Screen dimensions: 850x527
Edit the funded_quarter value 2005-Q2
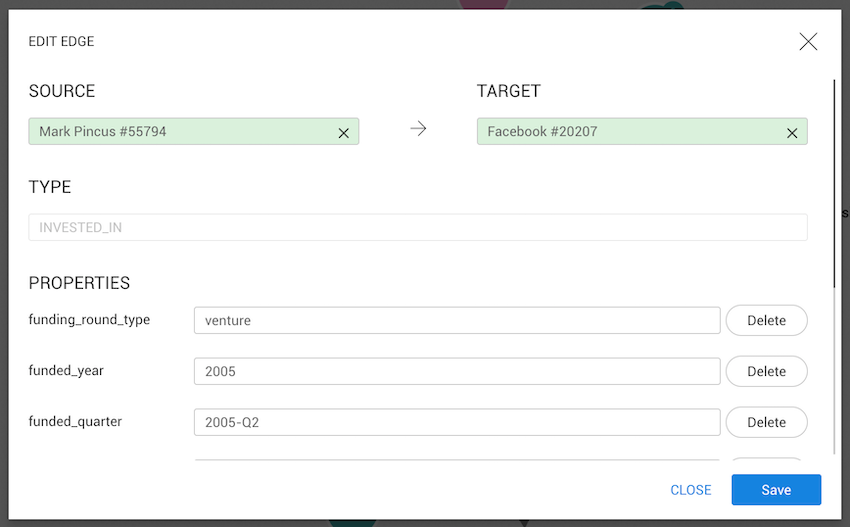click(x=456, y=422)
